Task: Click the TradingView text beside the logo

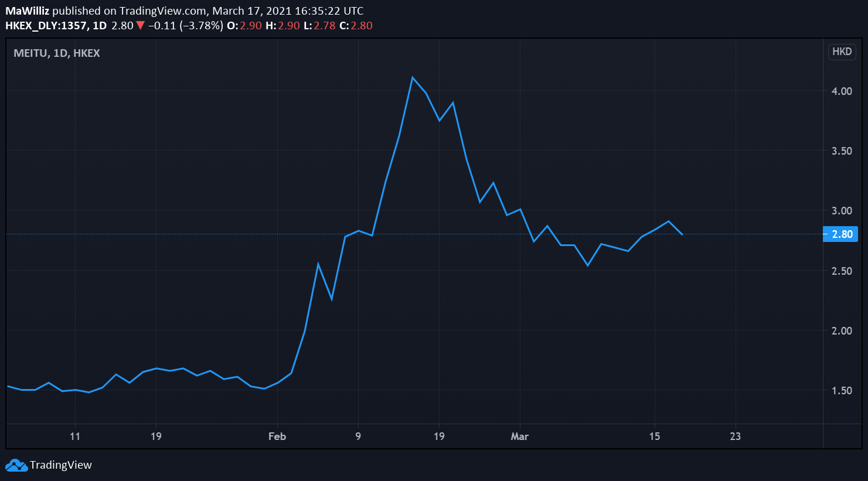Action: (x=61, y=465)
